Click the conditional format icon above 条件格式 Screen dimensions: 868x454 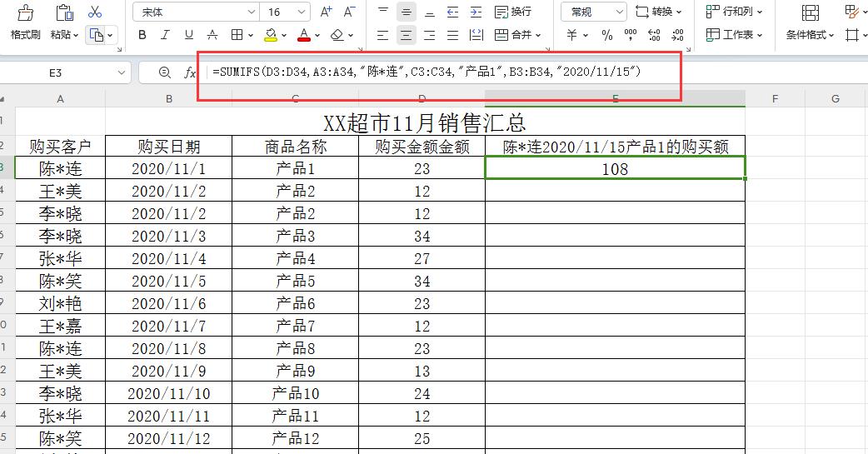point(810,12)
